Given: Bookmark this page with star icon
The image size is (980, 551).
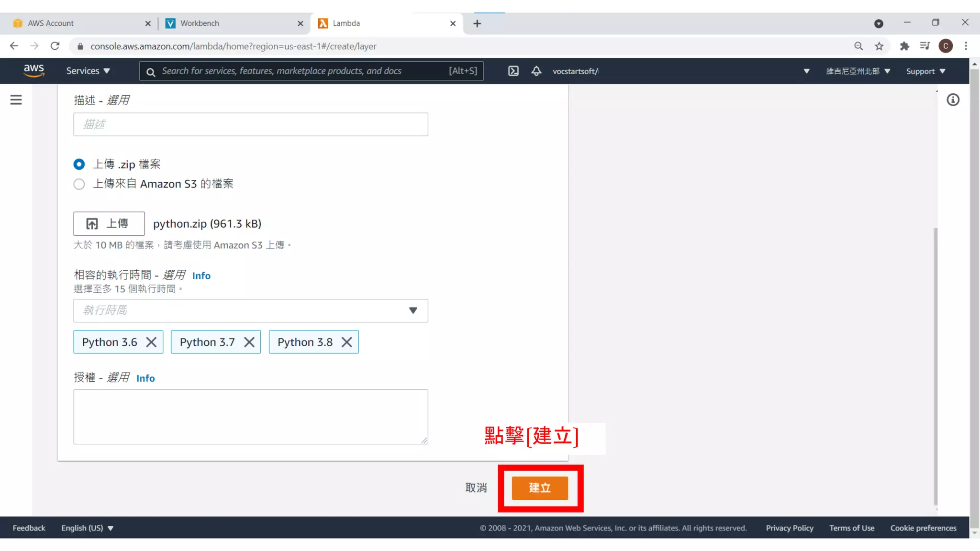Looking at the screenshot, I should pyautogui.click(x=879, y=46).
